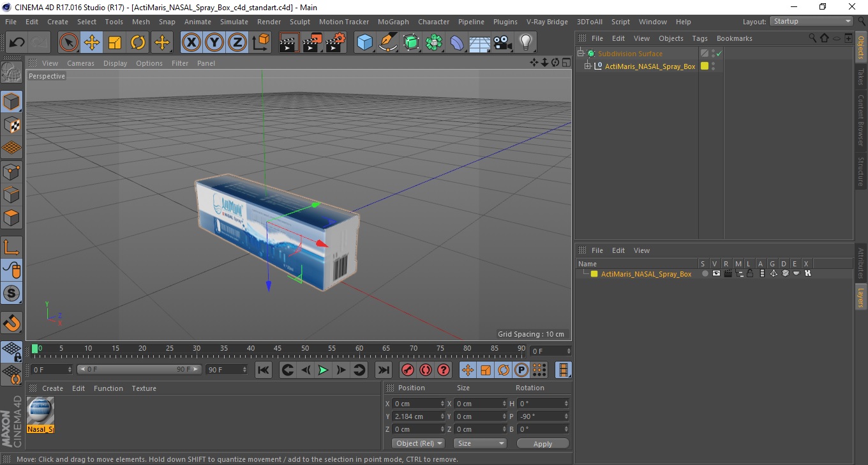
Task: Open material manager Texture menu
Action: point(144,388)
